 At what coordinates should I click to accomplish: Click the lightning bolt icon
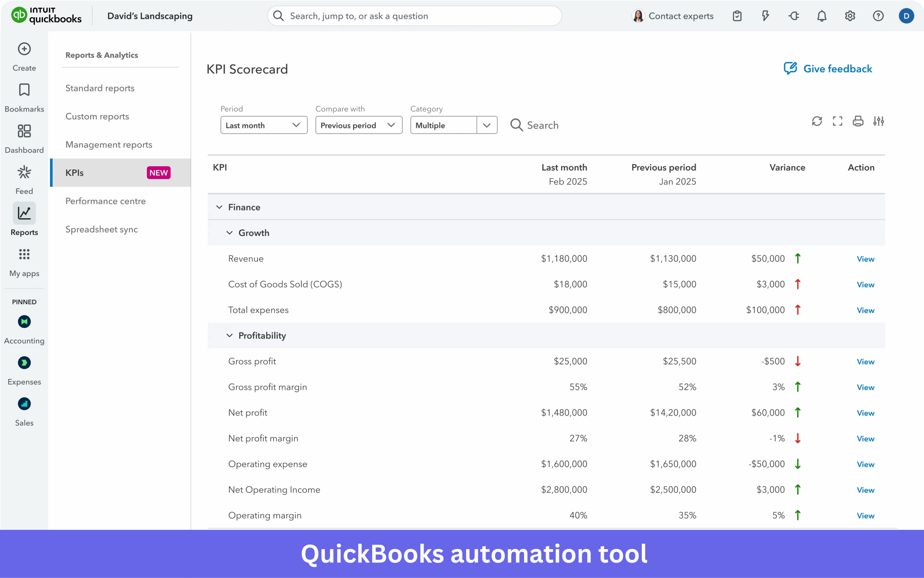point(765,16)
